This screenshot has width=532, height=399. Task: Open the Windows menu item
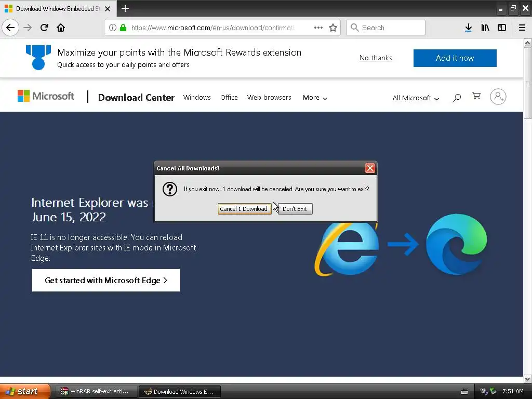point(197,98)
